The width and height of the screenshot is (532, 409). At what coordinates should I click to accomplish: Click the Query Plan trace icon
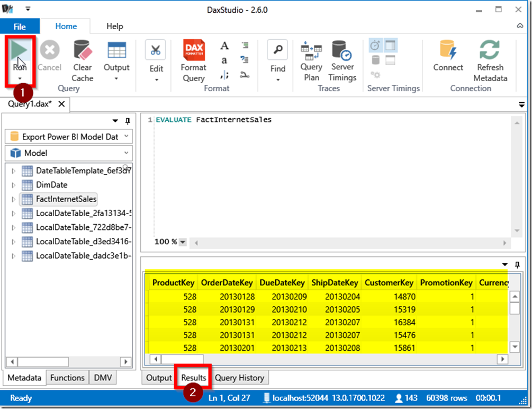tap(311, 51)
